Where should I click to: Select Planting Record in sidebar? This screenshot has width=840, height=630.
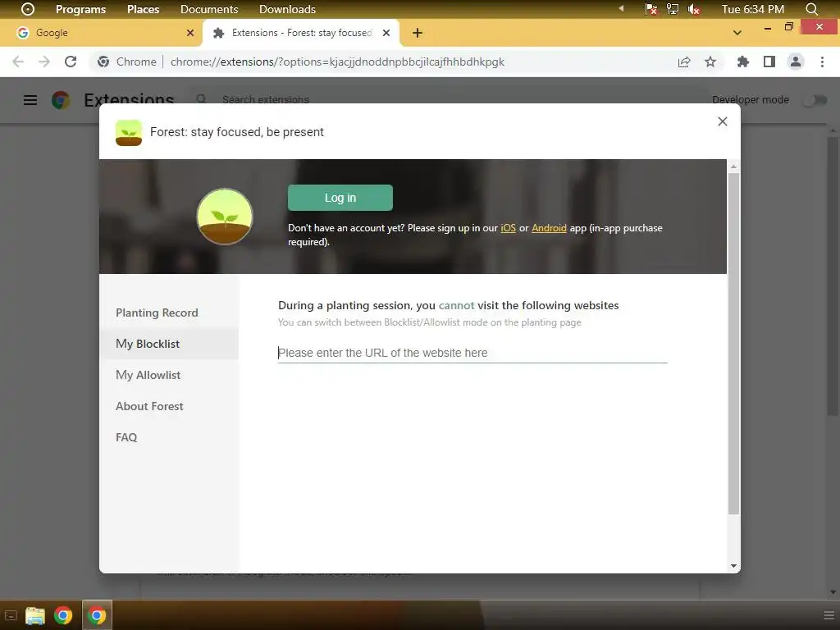pyautogui.click(x=157, y=313)
